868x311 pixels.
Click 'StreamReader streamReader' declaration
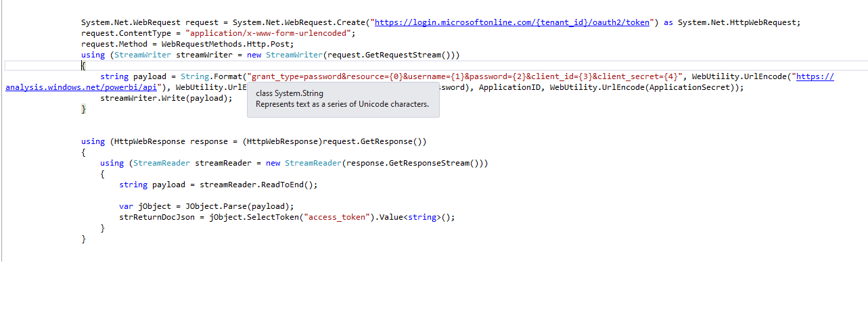point(193,163)
